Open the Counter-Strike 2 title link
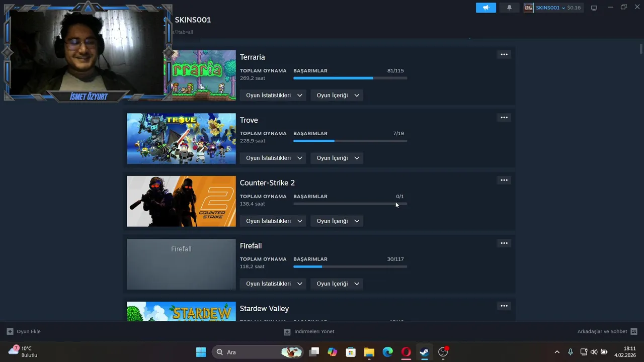Screen dimensions: 644x362 click(267, 183)
